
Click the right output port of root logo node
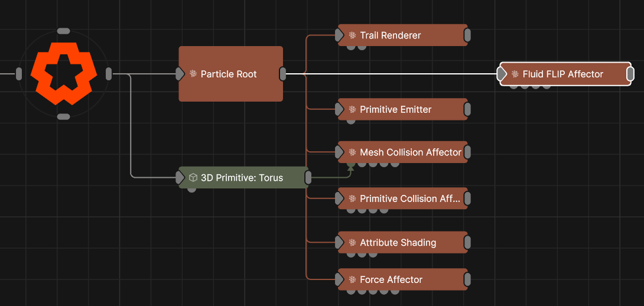point(109,74)
